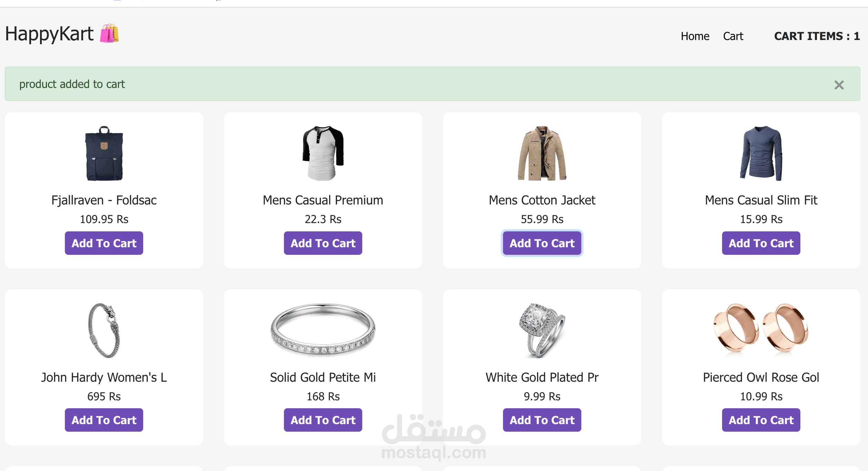Screen dimensions: 868x471
Task: Click the John Hardy bracelet image
Action: coord(104,330)
